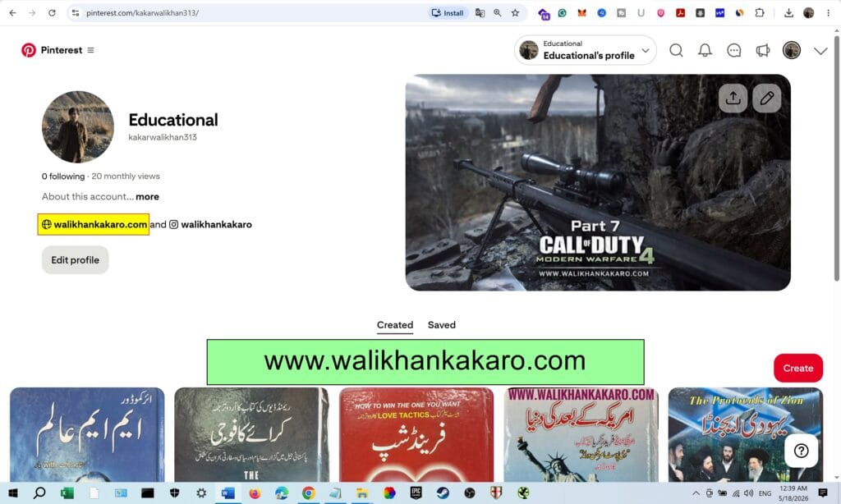The height and width of the screenshot is (504, 841).
Task: Show hidden tray icons chevron
Action: 696,493
